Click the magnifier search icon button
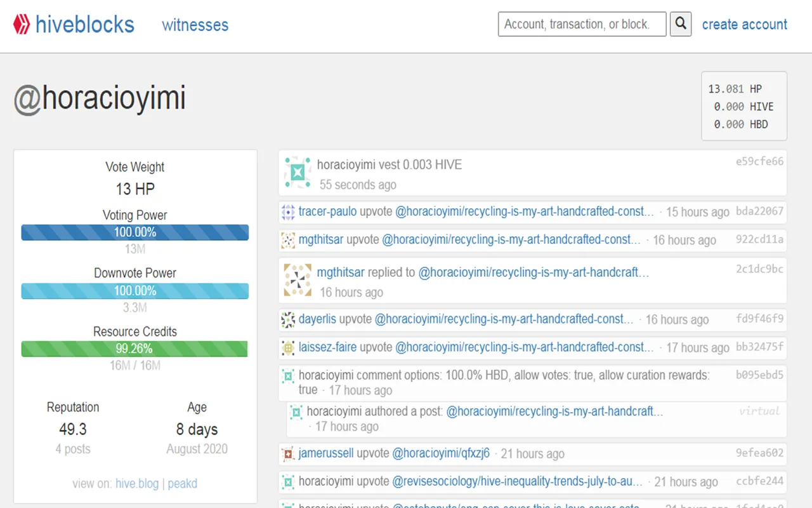812x508 pixels. [681, 24]
